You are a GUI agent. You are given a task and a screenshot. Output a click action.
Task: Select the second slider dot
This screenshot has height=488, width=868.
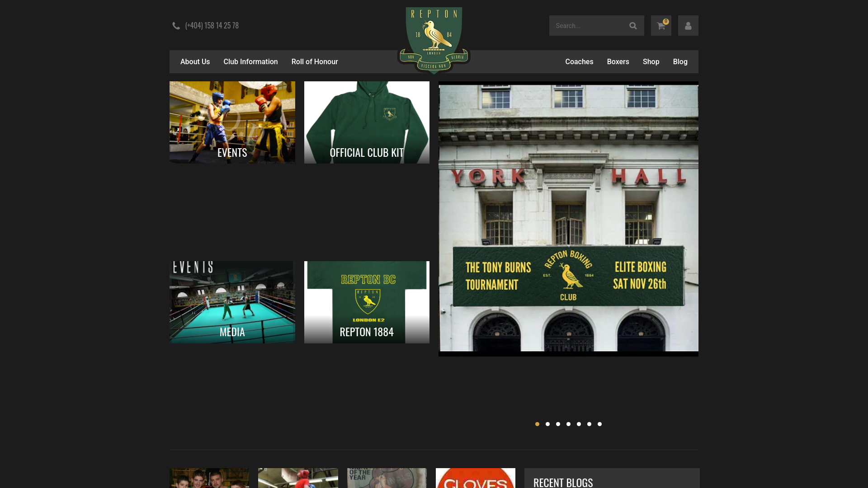[x=547, y=424]
